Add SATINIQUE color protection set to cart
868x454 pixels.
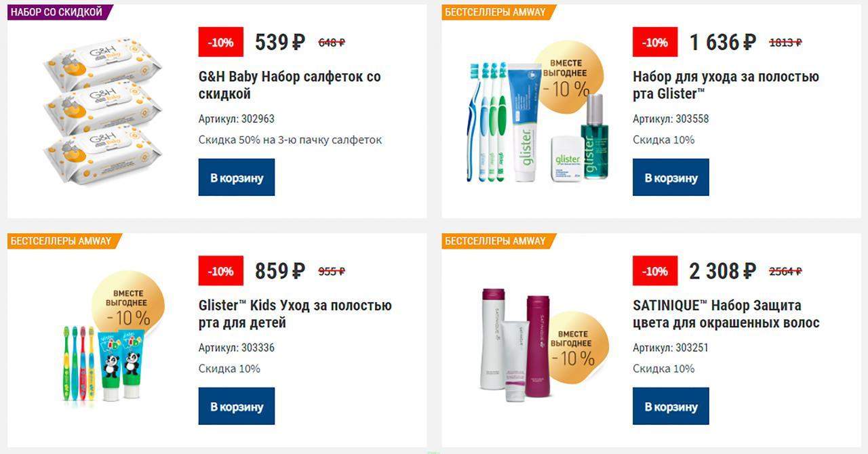(x=671, y=406)
